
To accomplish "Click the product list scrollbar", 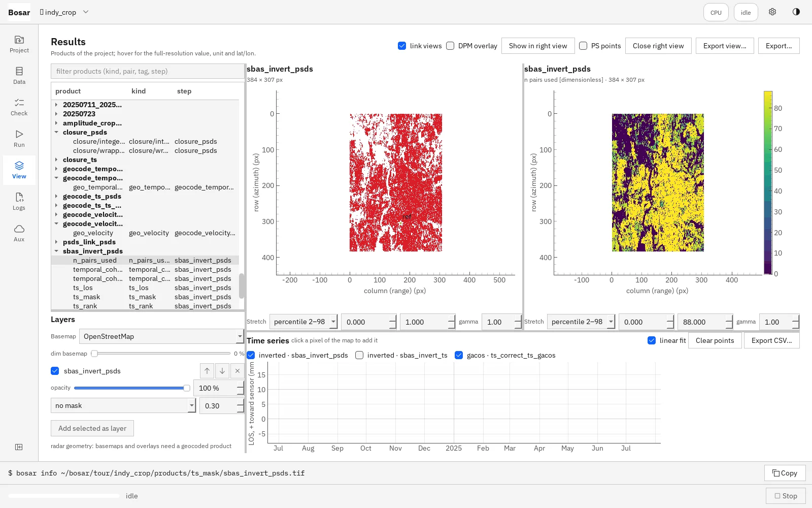I will coord(242,286).
